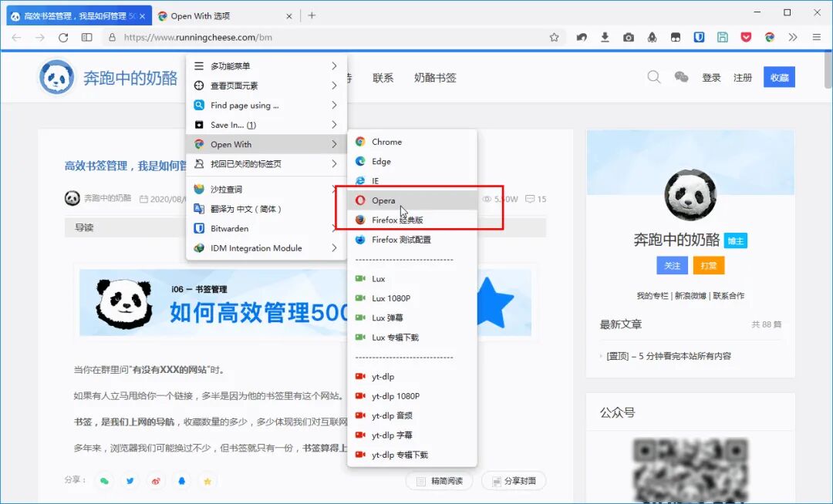Image resolution: width=833 pixels, height=504 pixels.
Task: Share article via yellow star icon
Action: pyautogui.click(x=207, y=481)
